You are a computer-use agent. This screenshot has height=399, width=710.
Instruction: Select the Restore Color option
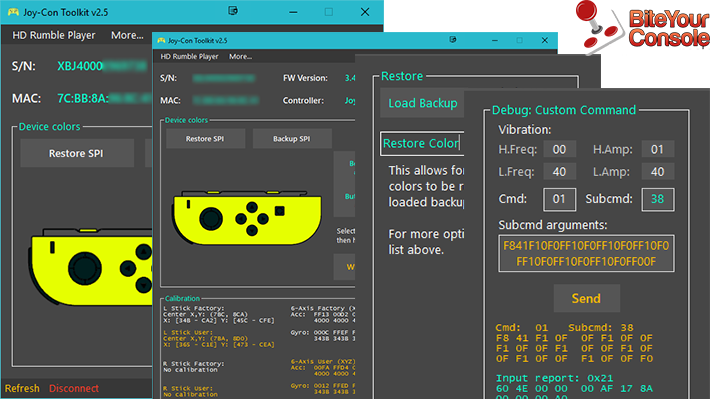pos(422,144)
